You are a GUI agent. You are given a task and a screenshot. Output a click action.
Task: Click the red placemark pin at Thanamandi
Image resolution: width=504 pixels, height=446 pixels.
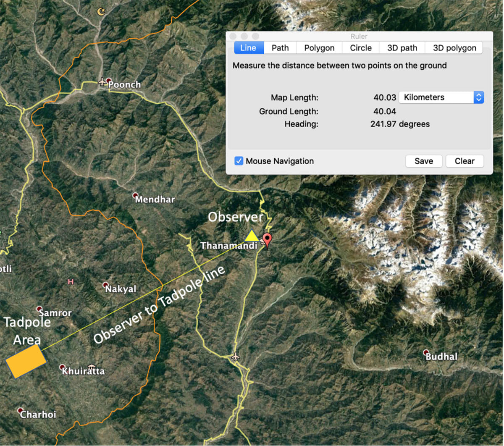tap(268, 240)
